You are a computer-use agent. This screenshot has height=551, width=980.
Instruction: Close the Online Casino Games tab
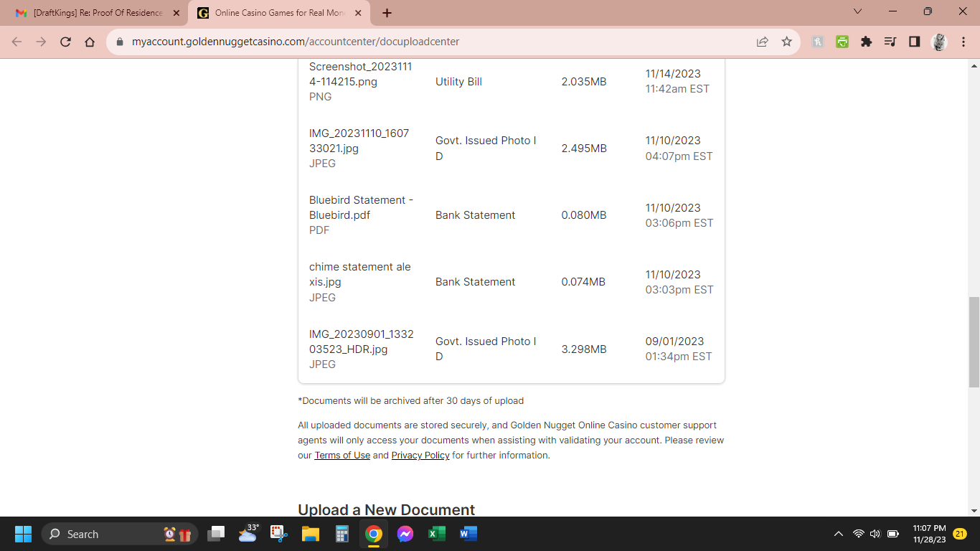click(x=357, y=13)
